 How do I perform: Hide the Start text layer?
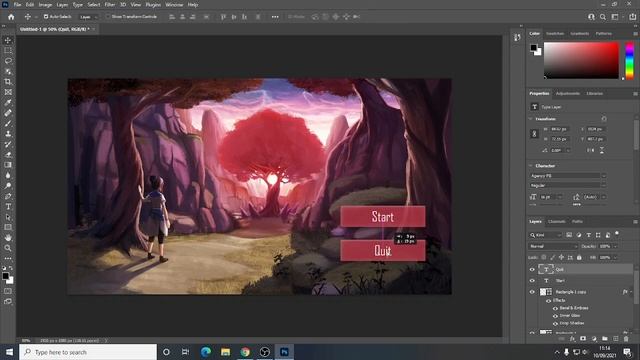532,281
